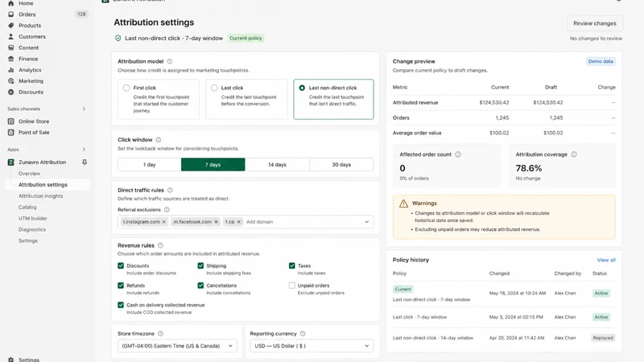The height and width of the screenshot is (362, 644).
Task: Open the referral exclusions domain dropdown
Action: pos(367,222)
